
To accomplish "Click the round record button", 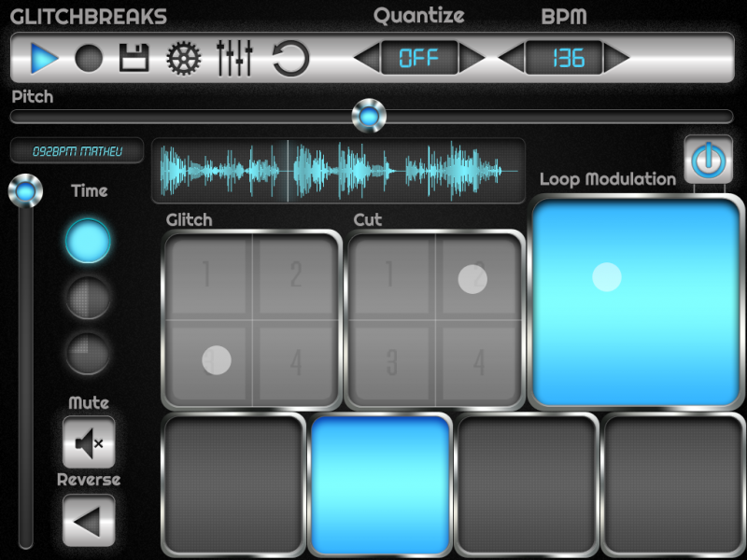I will click(89, 58).
